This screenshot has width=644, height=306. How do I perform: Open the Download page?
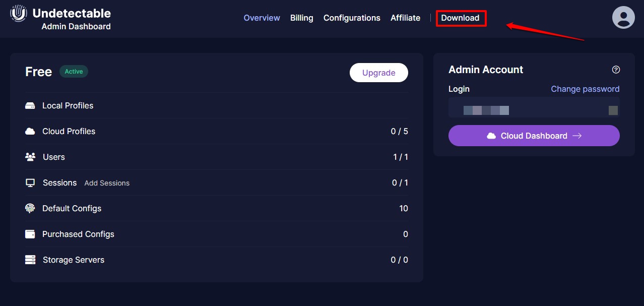click(x=461, y=18)
